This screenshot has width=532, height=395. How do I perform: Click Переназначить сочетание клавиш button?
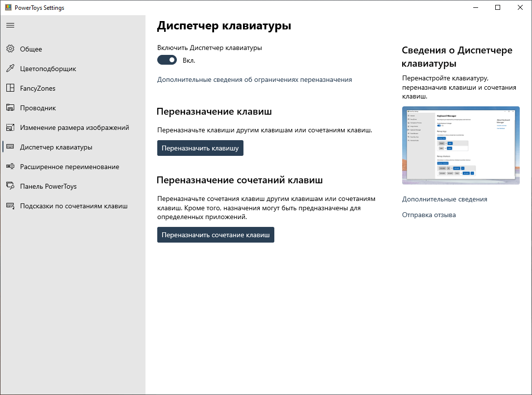216,235
